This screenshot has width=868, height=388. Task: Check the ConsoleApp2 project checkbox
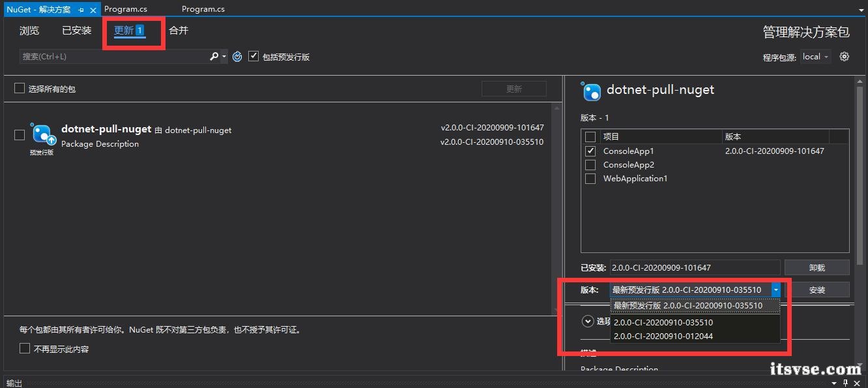pyautogui.click(x=590, y=165)
